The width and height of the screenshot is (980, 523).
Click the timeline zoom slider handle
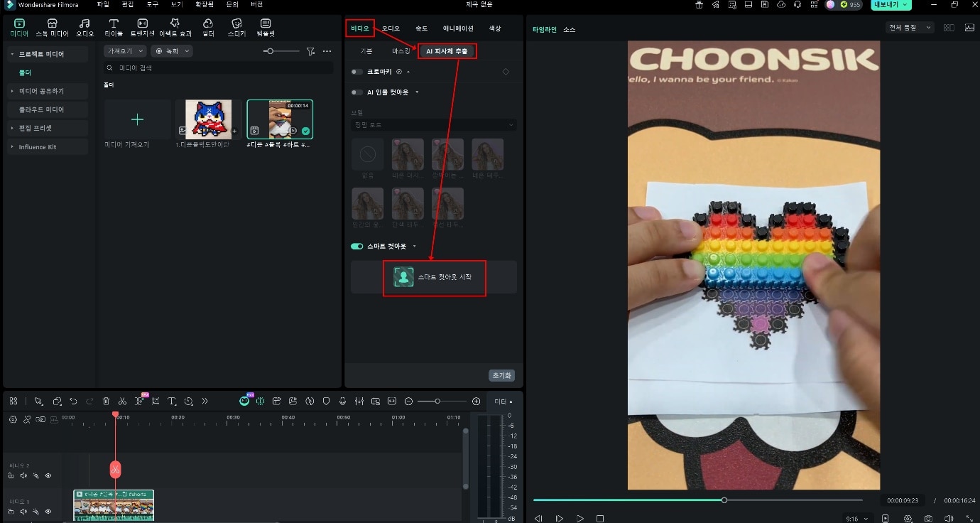click(x=437, y=401)
